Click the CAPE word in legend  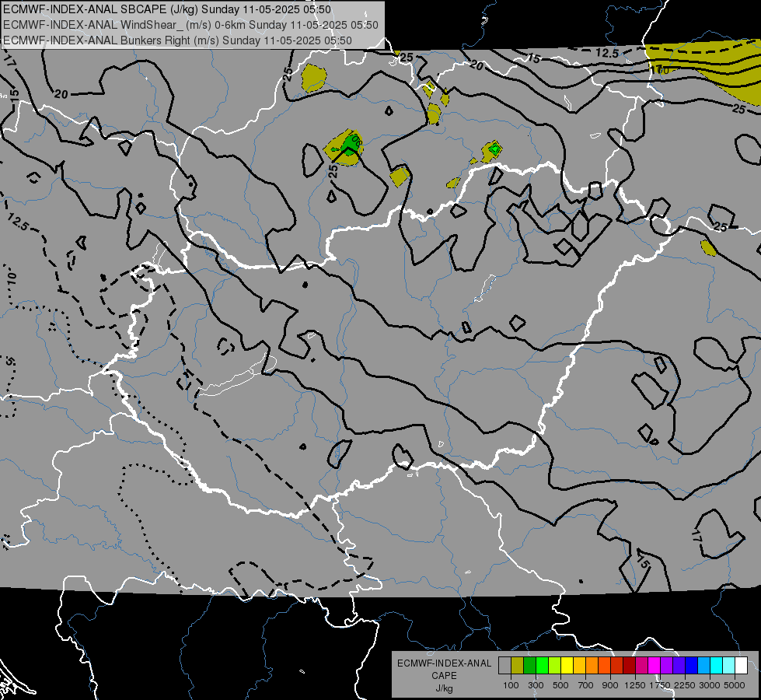(444, 676)
